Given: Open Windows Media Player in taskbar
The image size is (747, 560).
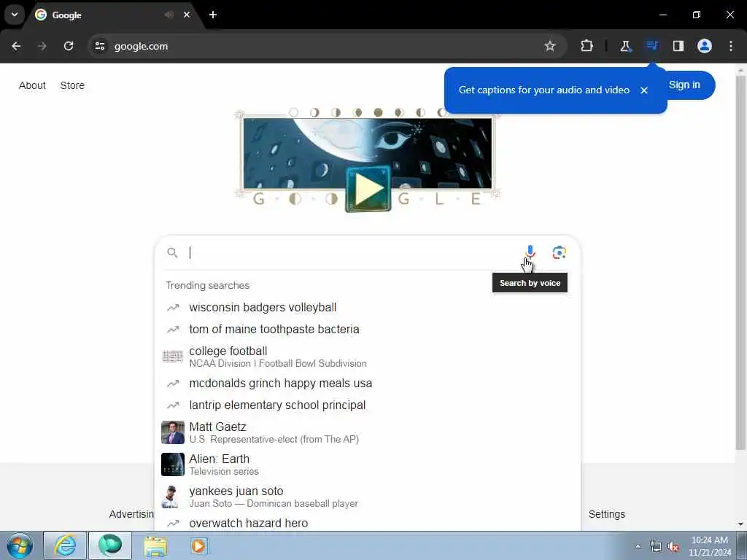Looking at the screenshot, I should [198, 545].
